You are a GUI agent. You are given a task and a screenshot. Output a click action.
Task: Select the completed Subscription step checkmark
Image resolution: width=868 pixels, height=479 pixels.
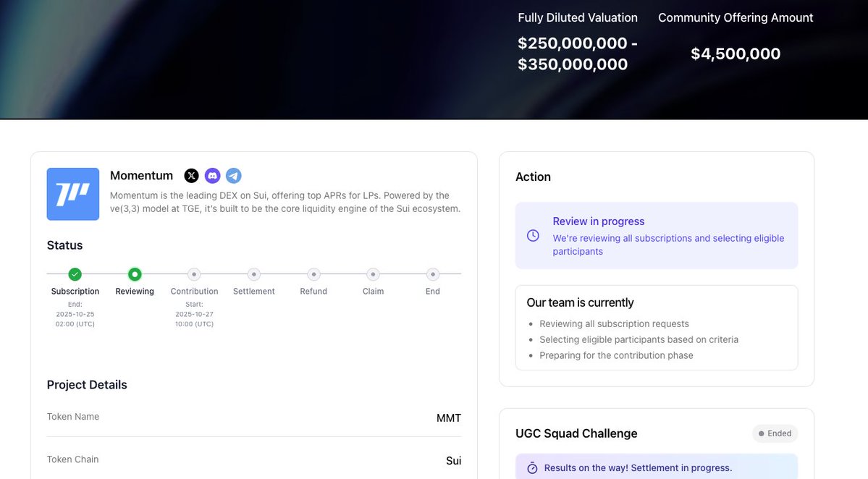75,274
